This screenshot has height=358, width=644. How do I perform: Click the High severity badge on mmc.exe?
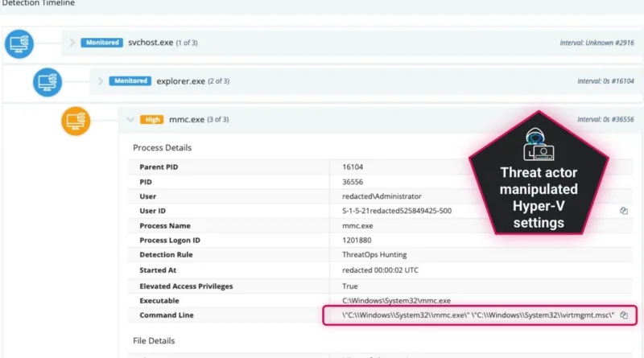tap(151, 120)
